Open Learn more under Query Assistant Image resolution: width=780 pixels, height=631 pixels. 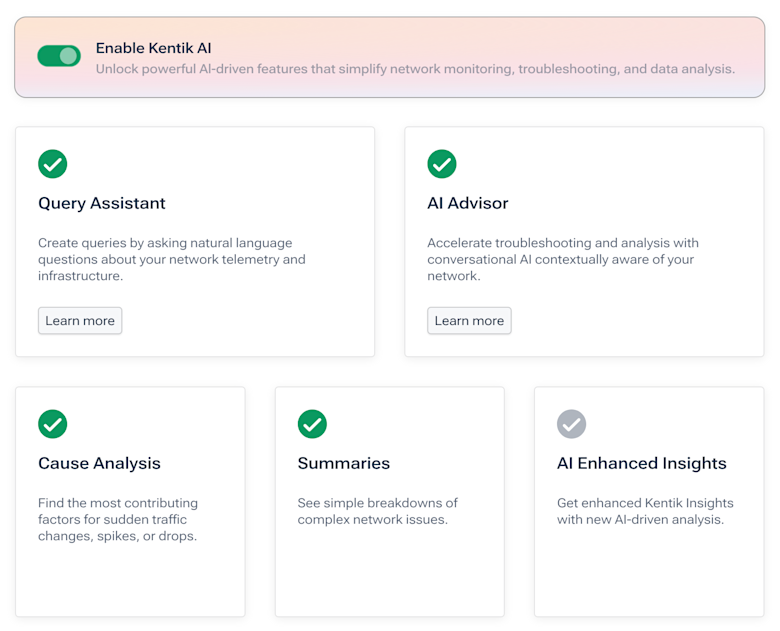(x=80, y=320)
